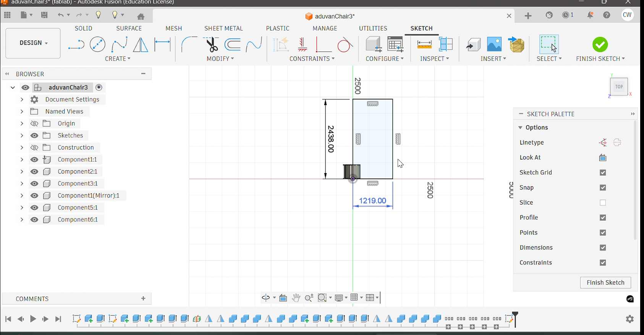644x335 pixels.
Task: Toggle the Dimensions checkbox
Action: point(603,248)
